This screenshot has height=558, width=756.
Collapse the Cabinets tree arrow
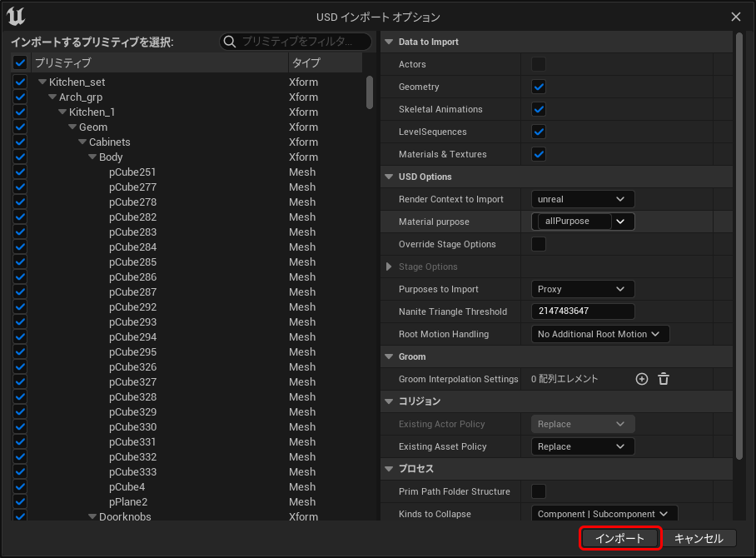[x=82, y=142]
